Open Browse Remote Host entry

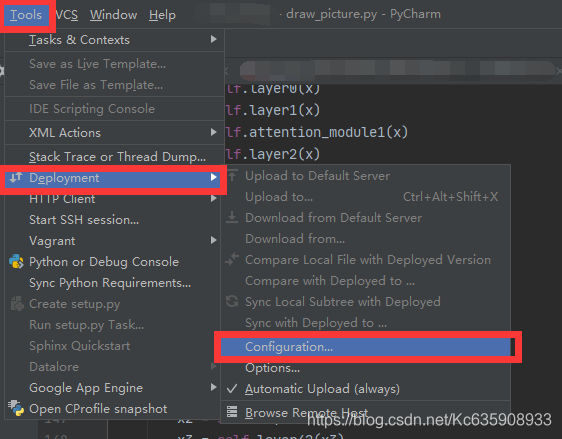click(x=366, y=412)
